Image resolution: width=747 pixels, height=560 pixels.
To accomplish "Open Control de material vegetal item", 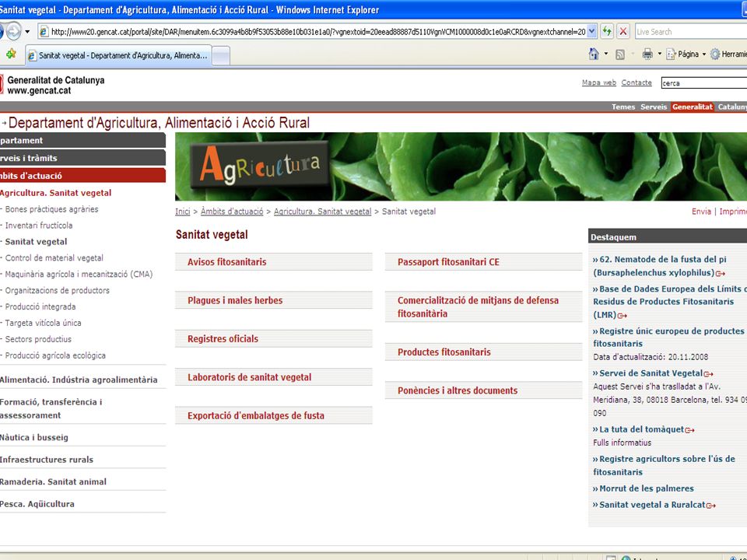I will point(54,257).
